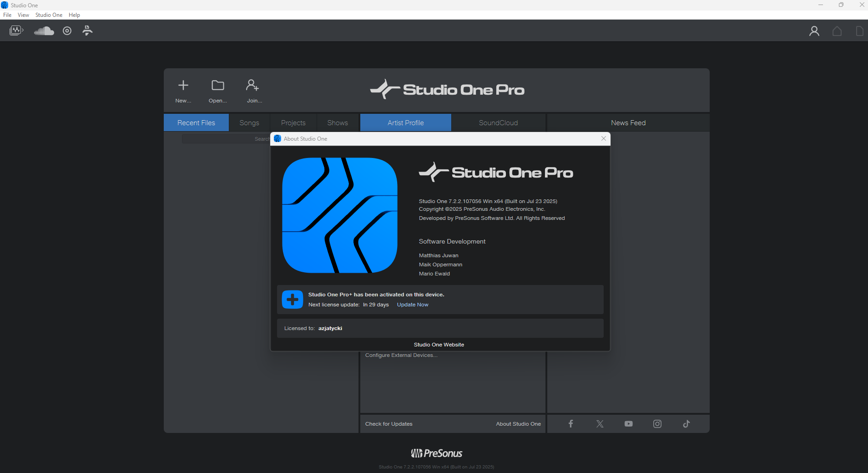Click the name 'Mario Ewald'
This screenshot has width=868, height=473.
click(x=434, y=274)
